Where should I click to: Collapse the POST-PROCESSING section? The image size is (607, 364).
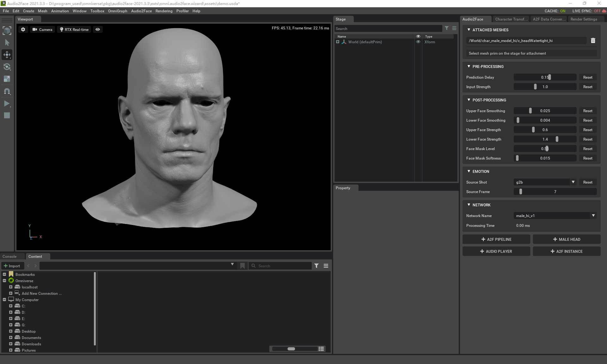pos(469,100)
